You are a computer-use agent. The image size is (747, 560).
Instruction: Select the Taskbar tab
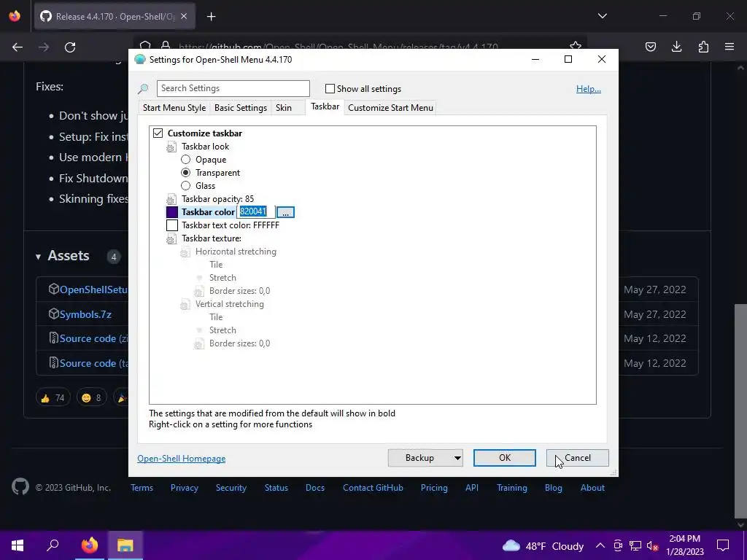(x=325, y=106)
